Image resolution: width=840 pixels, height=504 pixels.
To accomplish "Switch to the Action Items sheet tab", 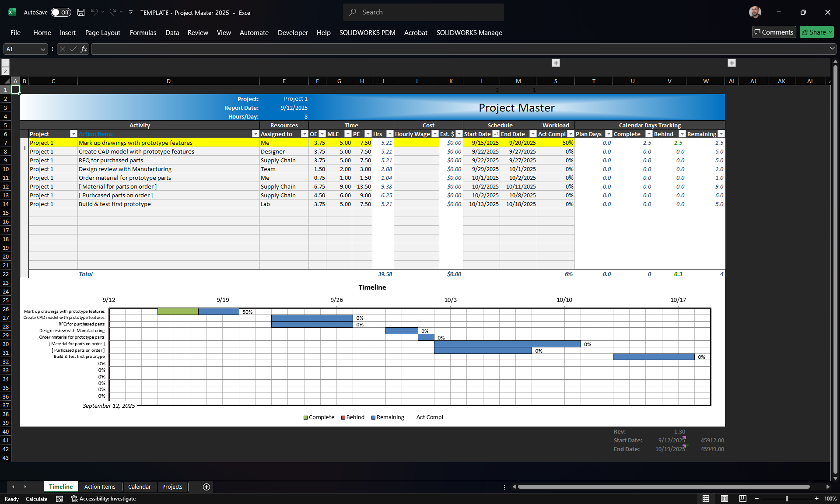I will point(100,486).
